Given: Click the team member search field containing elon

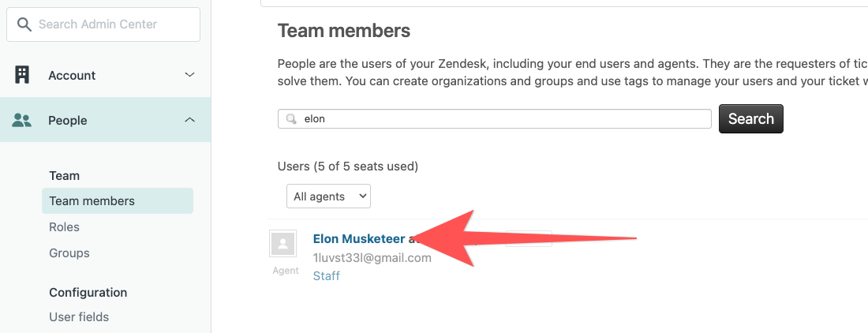Looking at the screenshot, I should tap(494, 119).
